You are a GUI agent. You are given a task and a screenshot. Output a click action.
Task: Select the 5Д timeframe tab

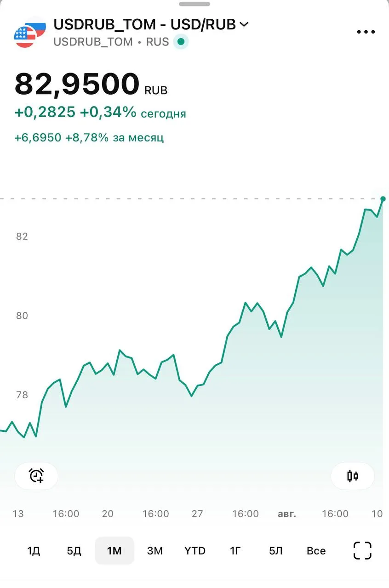pyautogui.click(x=74, y=551)
